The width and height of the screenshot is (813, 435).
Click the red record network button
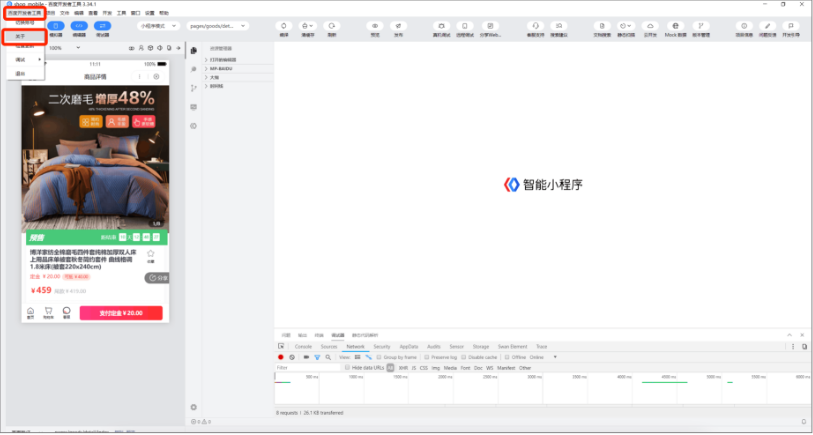281,357
